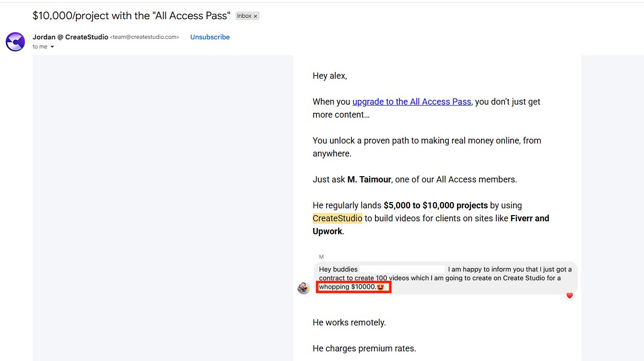Viewport: 644px width, 361px height.
Task: Remove the Inbox label with its x
Action: tap(256, 16)
